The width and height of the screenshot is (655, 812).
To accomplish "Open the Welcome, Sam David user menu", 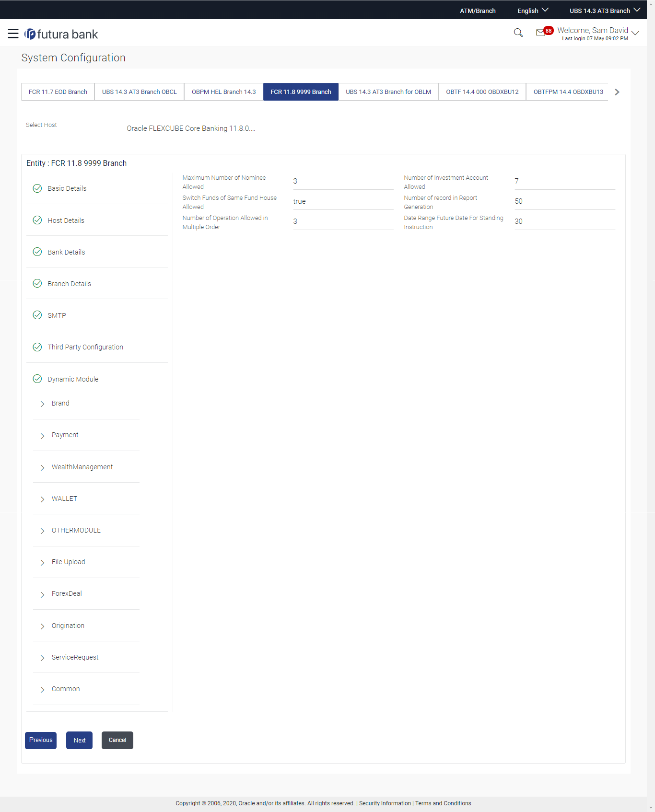I will [x=598, y=33].
